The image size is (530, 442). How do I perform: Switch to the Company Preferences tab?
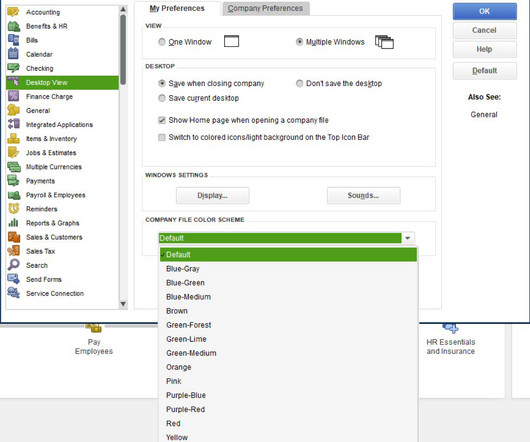point(265,8)
